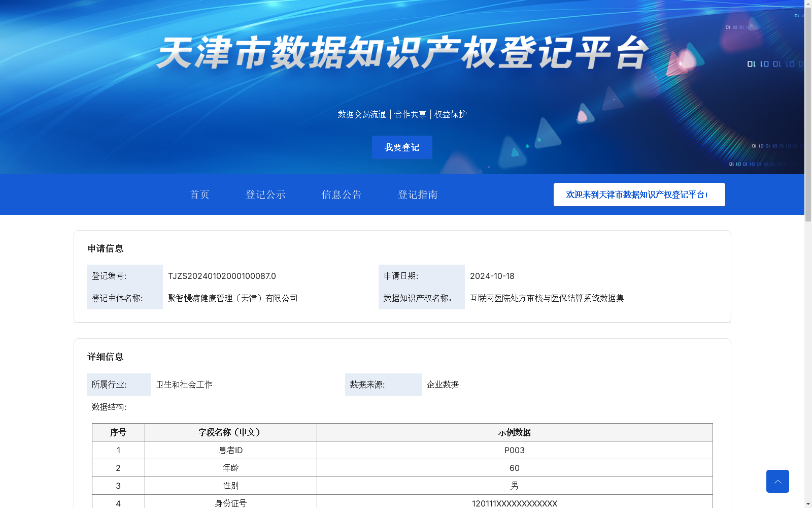The height and width of the screenshot is (508, 812).
Task: Click sample value 男
Action: coord(515,486)
